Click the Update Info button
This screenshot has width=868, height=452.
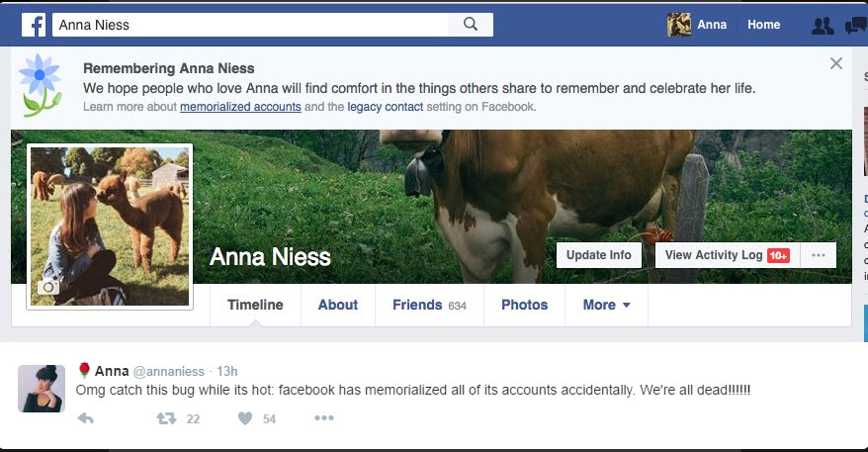(598, 255)
